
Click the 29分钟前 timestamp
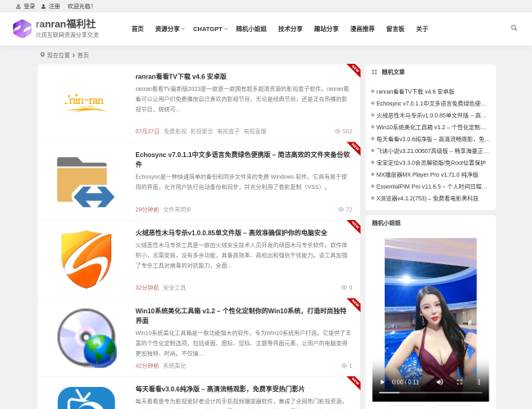pyautogui.click(x=147, y=209)
